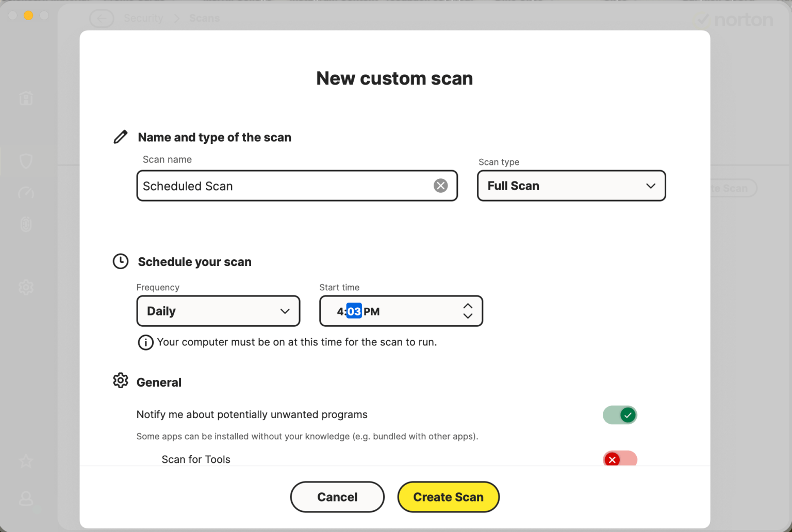Click the performance speedometer sidebar icon
The height and width of the screenshot is (532, 792).
click(x=26, y=193)
